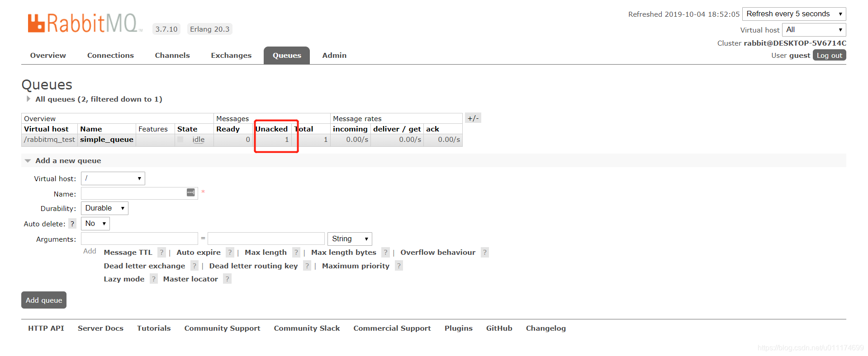Sort queues by State column

187,129
